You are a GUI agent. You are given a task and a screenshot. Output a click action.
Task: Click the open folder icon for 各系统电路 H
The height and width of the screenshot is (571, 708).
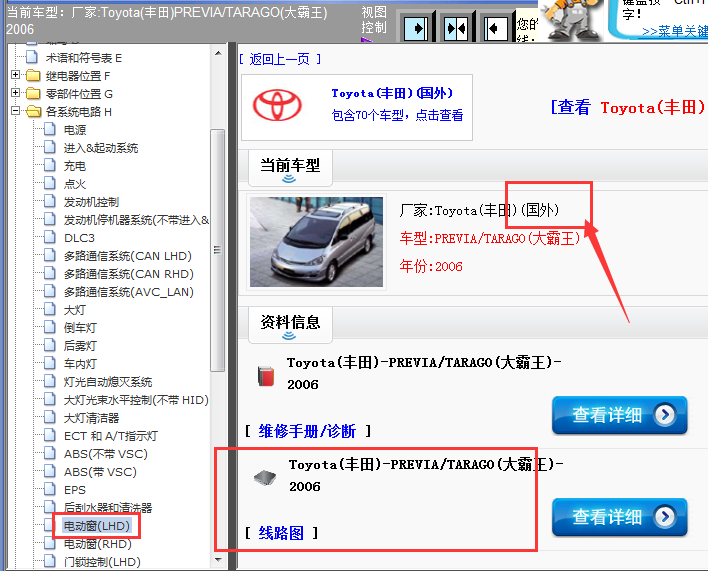(x=33, y=111)
